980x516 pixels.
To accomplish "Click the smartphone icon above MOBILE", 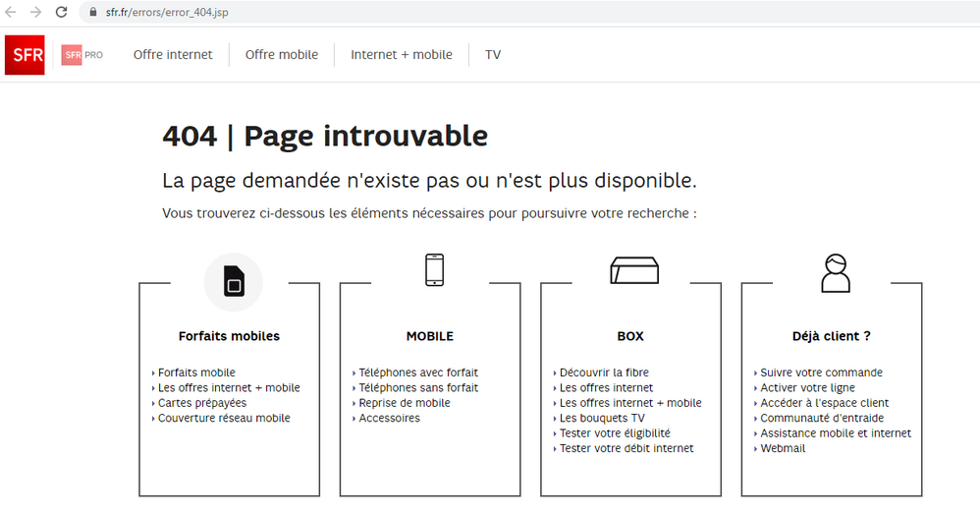I will [434, 269].
